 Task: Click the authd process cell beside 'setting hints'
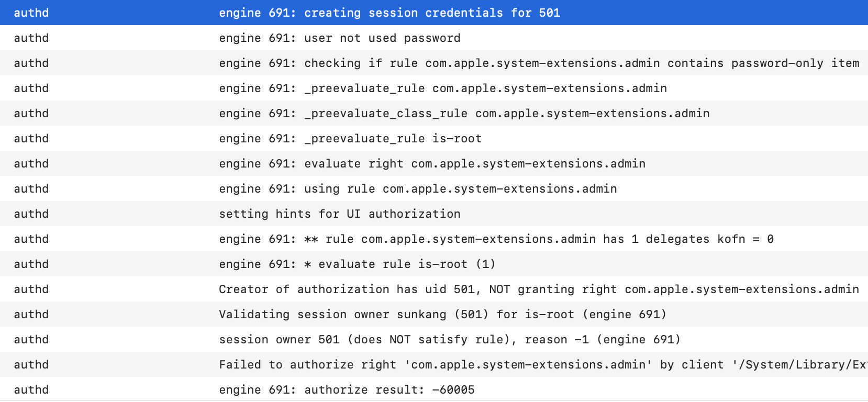[31, 214]
